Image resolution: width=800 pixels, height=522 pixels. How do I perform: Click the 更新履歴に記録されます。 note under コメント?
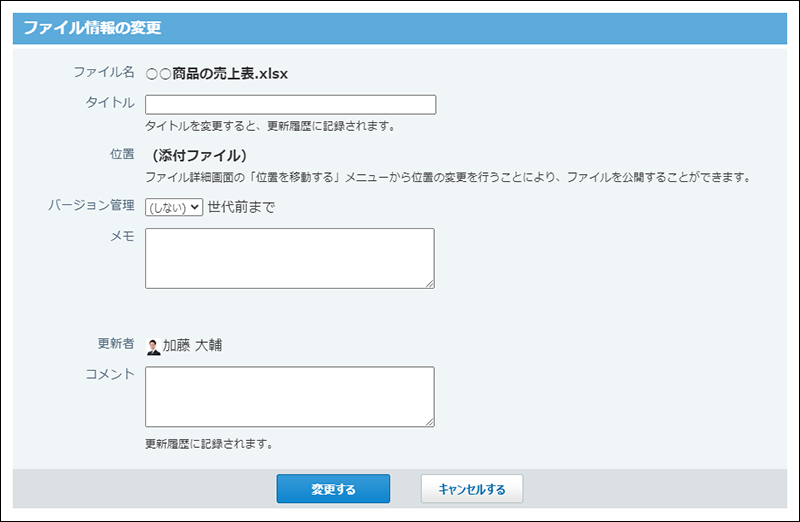[x=210, y=444]
